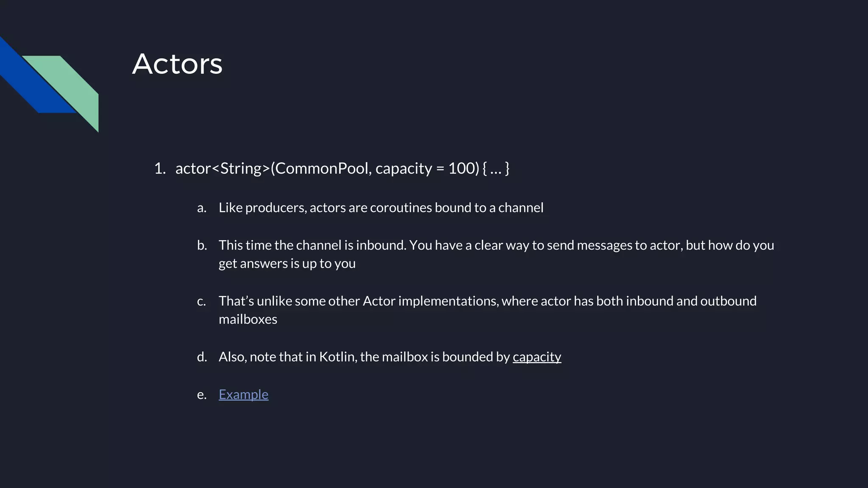Click the 'c.' list marker
This screenshot has width=868, height=488.
201,302
